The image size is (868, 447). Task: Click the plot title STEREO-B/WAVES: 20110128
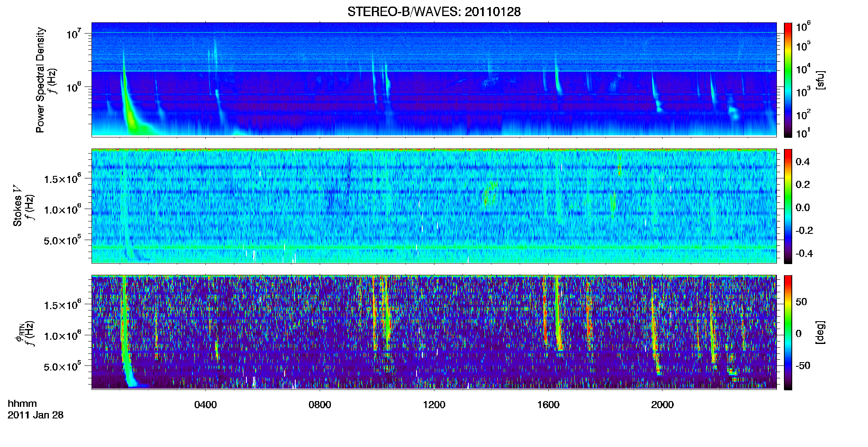click(x=434, y=12)
